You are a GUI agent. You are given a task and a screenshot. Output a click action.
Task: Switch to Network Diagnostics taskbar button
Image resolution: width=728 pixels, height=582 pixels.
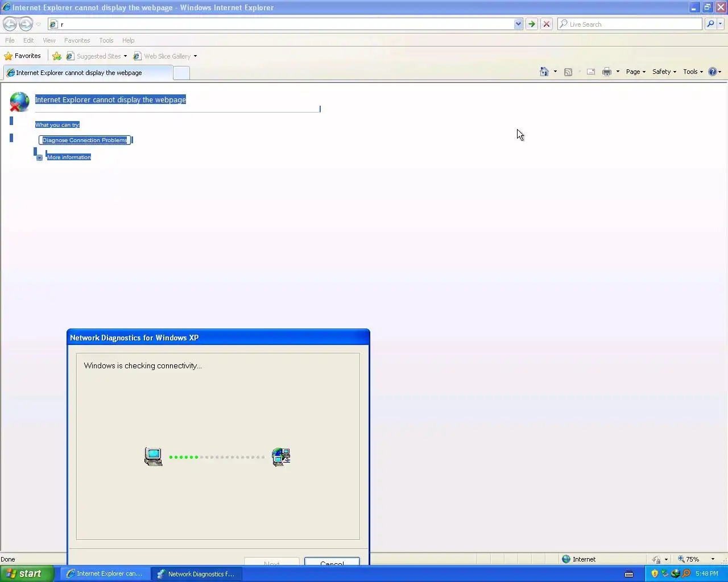pos(197,573)
